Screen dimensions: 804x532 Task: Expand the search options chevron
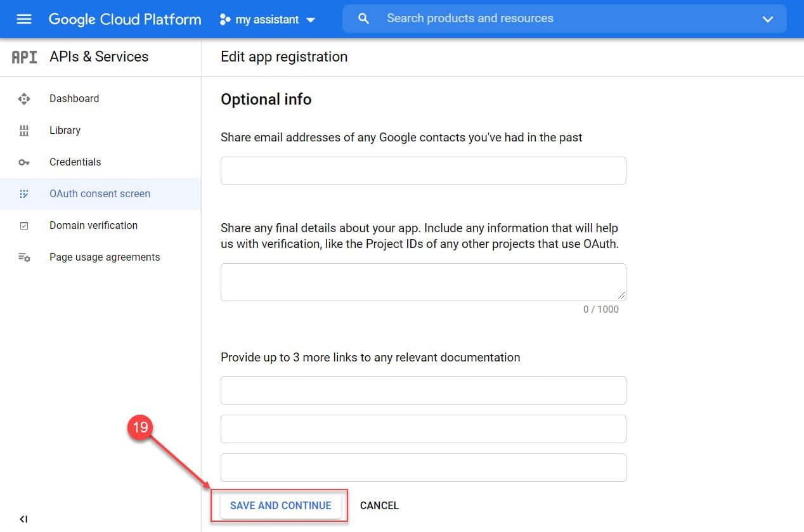(x=767, y=19)
